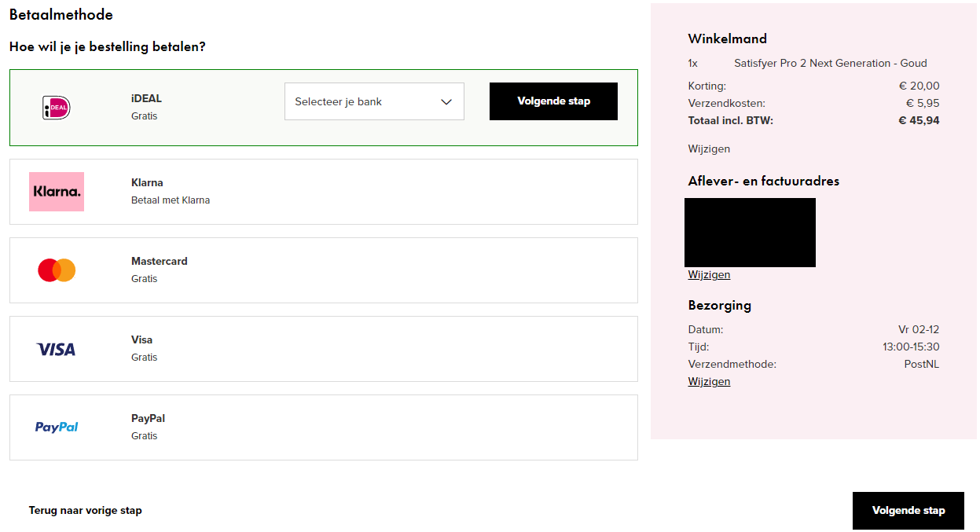This screenshot has width=980, height=532.
Task: Click 'Wijzigen' below the delivery address
Action: tap(709, 275)
